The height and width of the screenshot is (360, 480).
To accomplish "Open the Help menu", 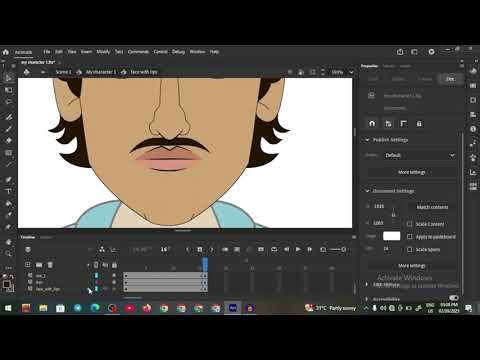I will tap(214, 52).
